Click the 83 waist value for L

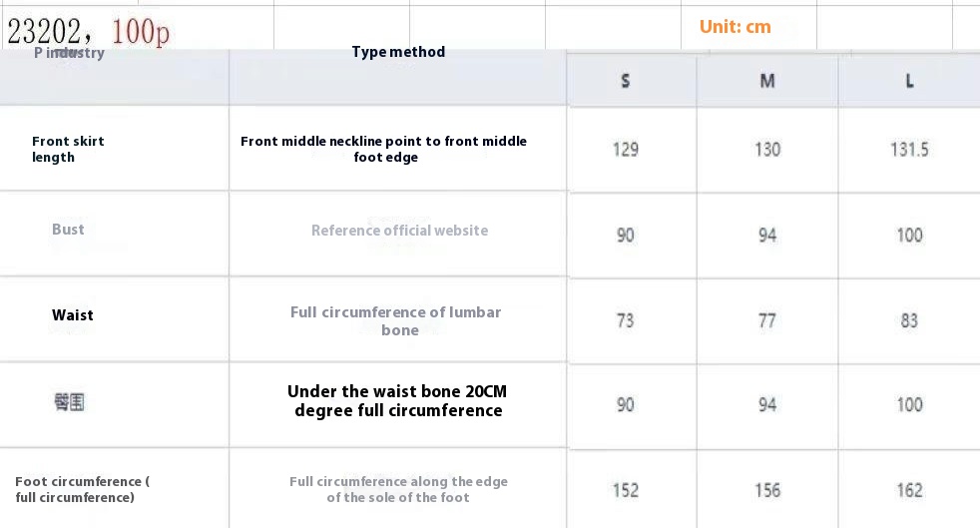(x=909, y=320)
